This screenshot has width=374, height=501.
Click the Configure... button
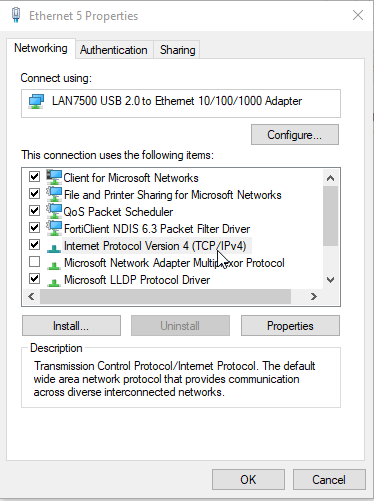coord(295,135)
